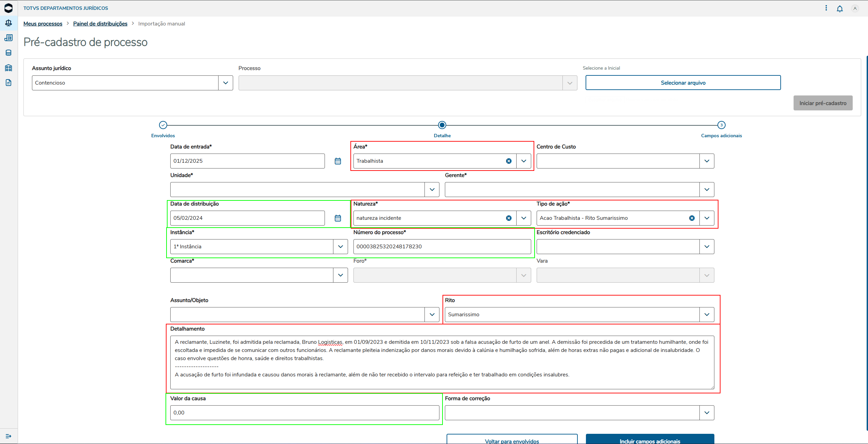Viewport: 868px width, 444px height.
Task: Click the building icon in sidebar
Action: 8,68
